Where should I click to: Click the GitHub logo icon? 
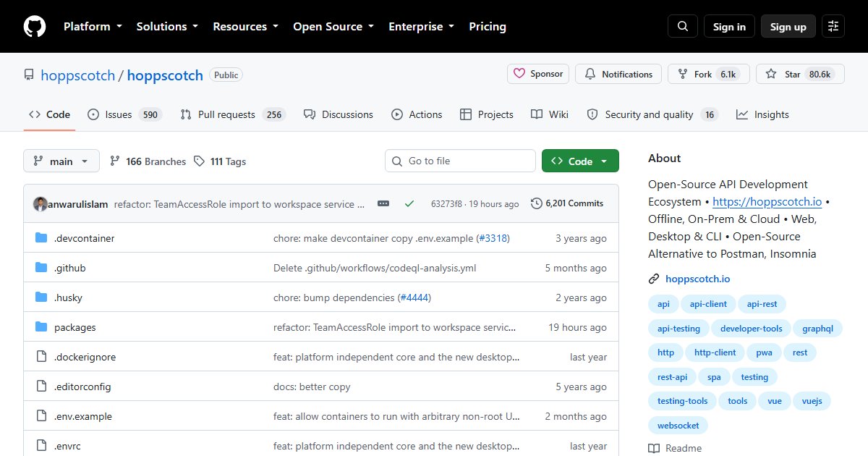[x=35, y=27]
